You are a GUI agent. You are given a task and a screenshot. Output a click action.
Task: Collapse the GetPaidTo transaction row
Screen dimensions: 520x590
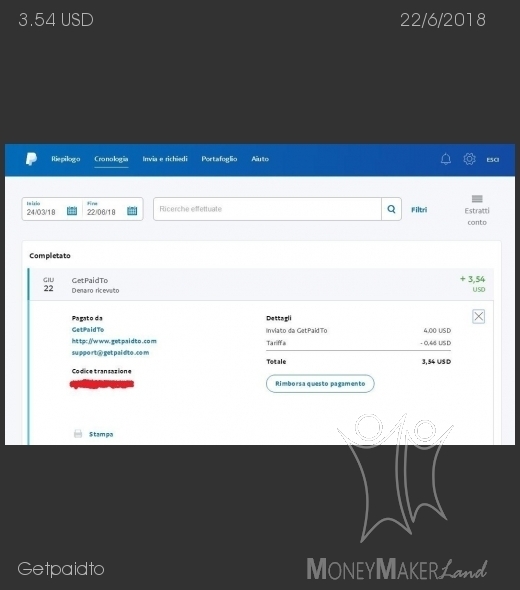261,284
